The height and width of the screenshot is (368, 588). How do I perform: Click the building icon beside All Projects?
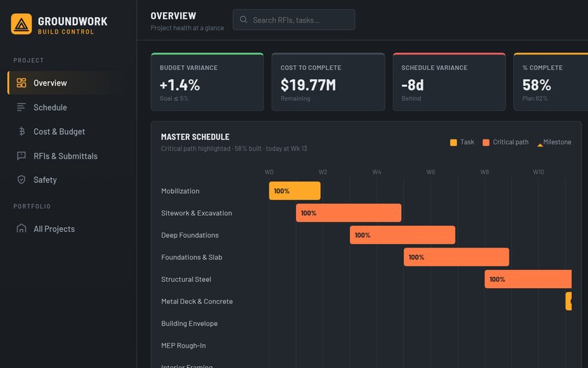(x=22, y=229)
